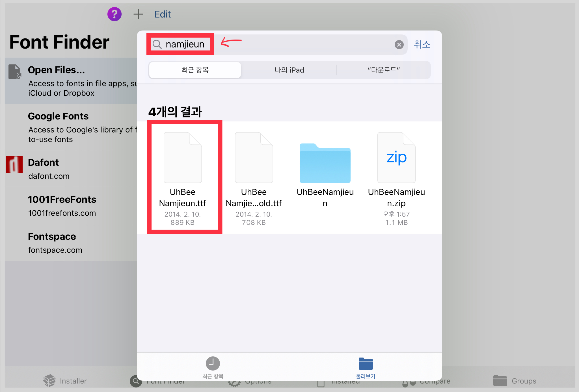Tap the Dafont red logo icon
The height and width of the screenshot is (392, 579).
click(14, 164)
